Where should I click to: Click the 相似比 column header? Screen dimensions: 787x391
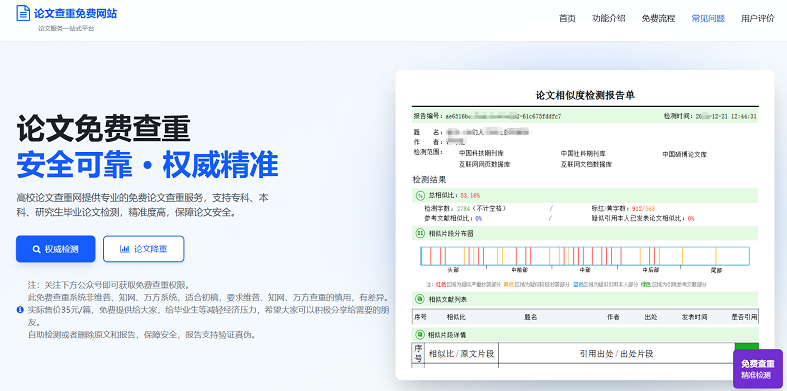456,317
